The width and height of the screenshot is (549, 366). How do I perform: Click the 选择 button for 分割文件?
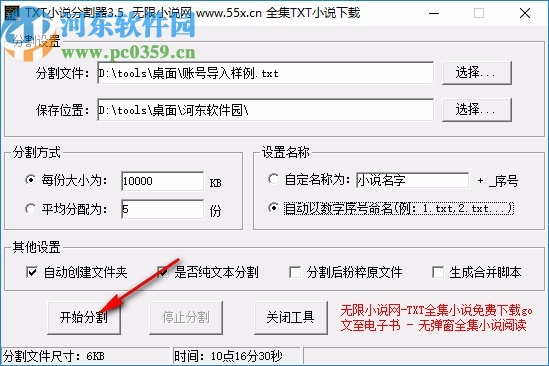click(477, 73)
